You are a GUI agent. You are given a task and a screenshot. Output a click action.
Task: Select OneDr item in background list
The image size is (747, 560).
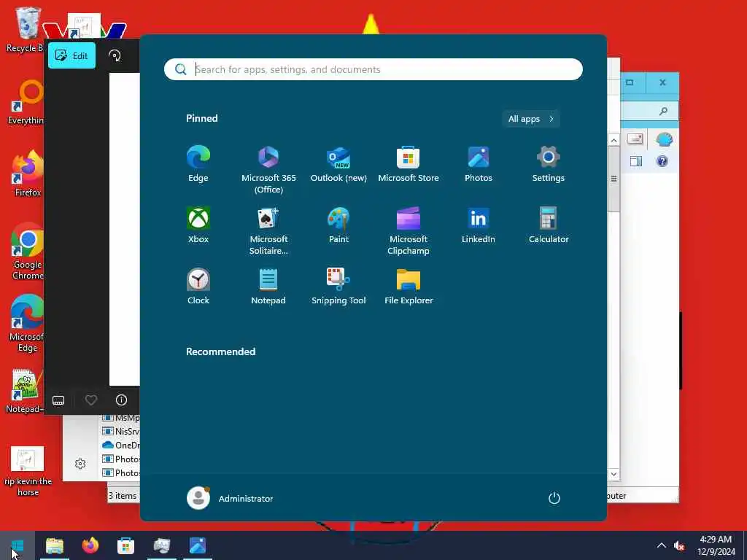pyautogui.click(x=121, y=446)
